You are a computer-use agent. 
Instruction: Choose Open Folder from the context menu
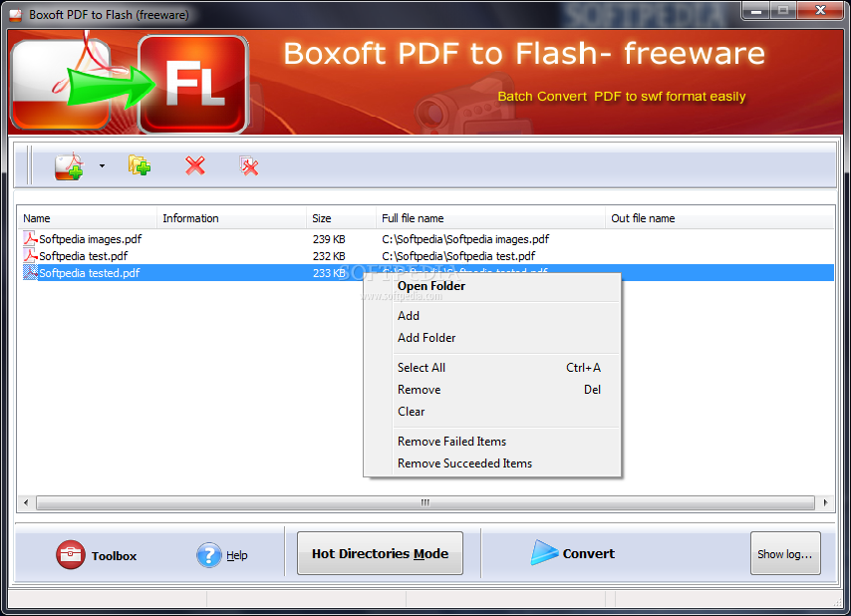point(491,286)
